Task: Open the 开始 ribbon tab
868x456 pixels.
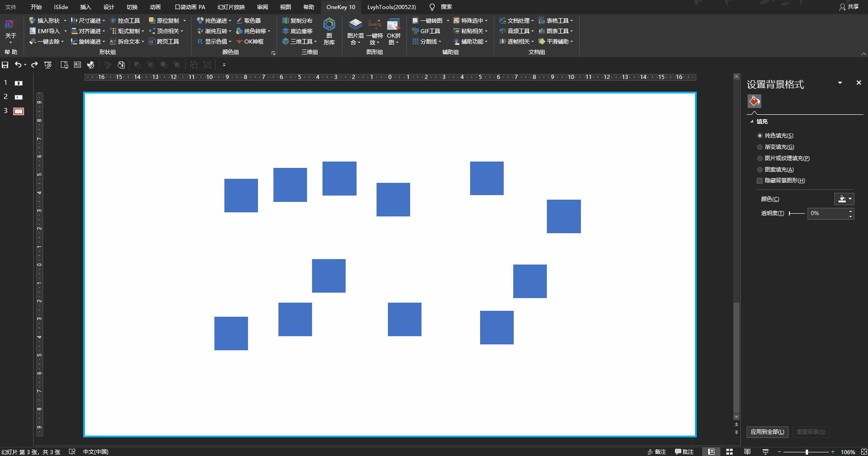Action: pyautogui.click(x=36, y=7)
